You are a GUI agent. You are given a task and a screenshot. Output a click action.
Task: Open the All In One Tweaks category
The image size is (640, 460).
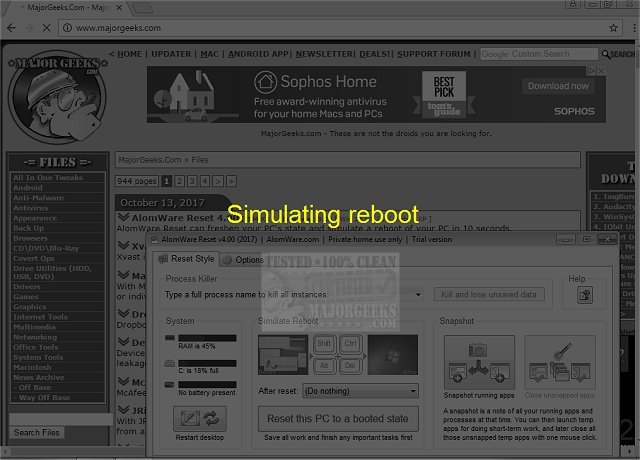click(x=48, y=178)
